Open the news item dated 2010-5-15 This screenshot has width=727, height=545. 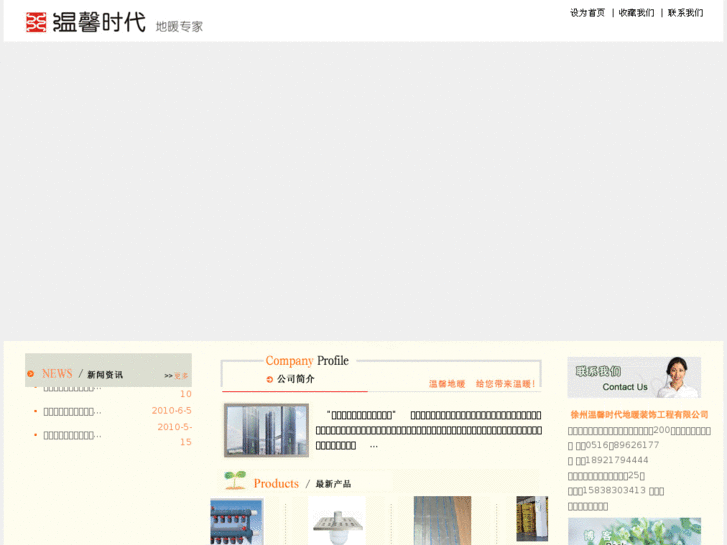click(x=72, y=436)
